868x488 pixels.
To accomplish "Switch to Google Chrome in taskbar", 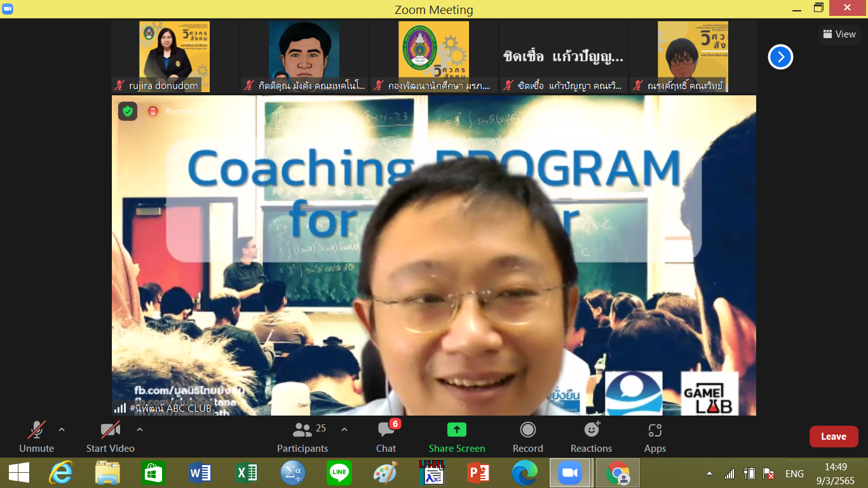I will (x=617, y=473).
